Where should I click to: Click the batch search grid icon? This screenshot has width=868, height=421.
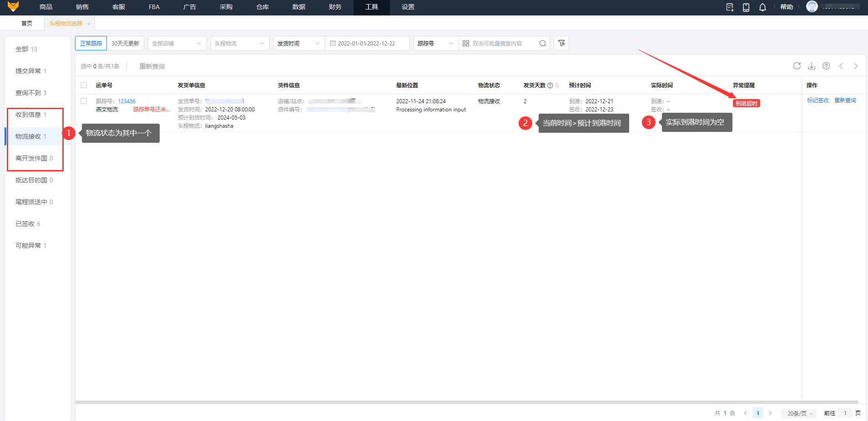click(466, 43)
